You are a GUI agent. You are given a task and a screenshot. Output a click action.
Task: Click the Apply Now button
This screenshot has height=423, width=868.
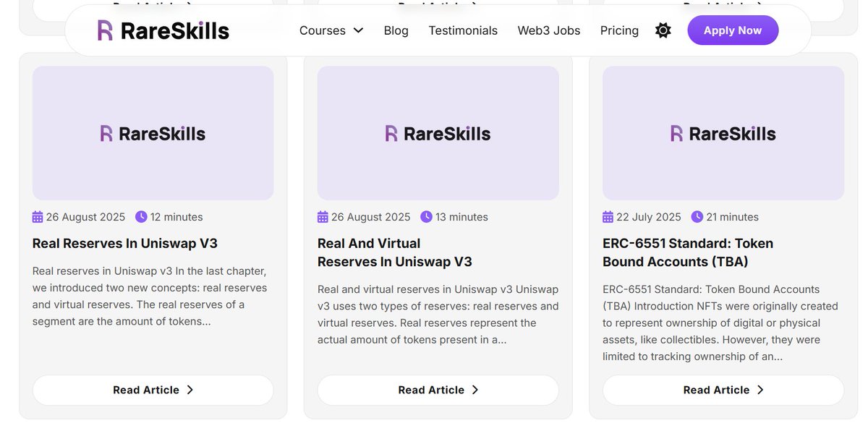pos(733,30)
